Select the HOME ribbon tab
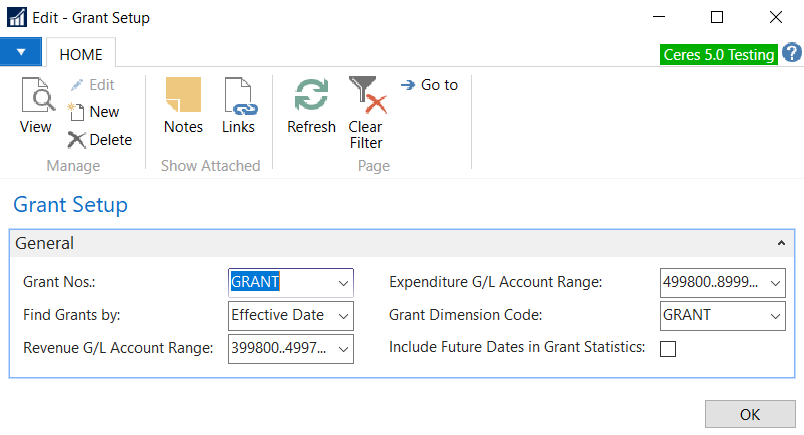 (81, 55)
